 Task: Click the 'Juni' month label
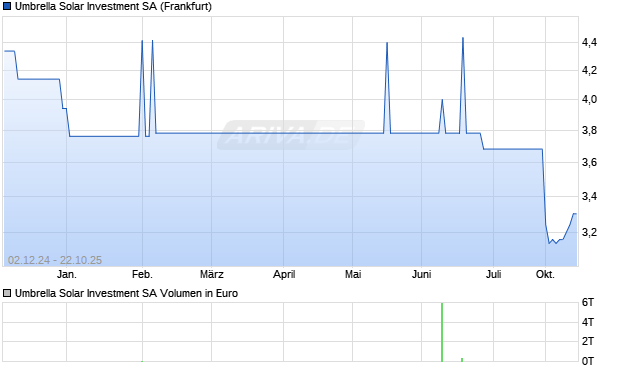coord(422,274)
